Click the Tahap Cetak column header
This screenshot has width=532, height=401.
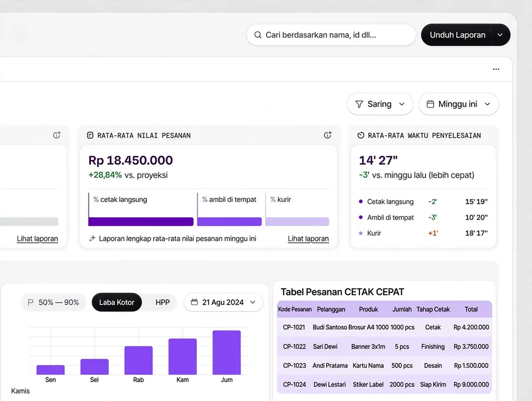click(x=433, y=309)
